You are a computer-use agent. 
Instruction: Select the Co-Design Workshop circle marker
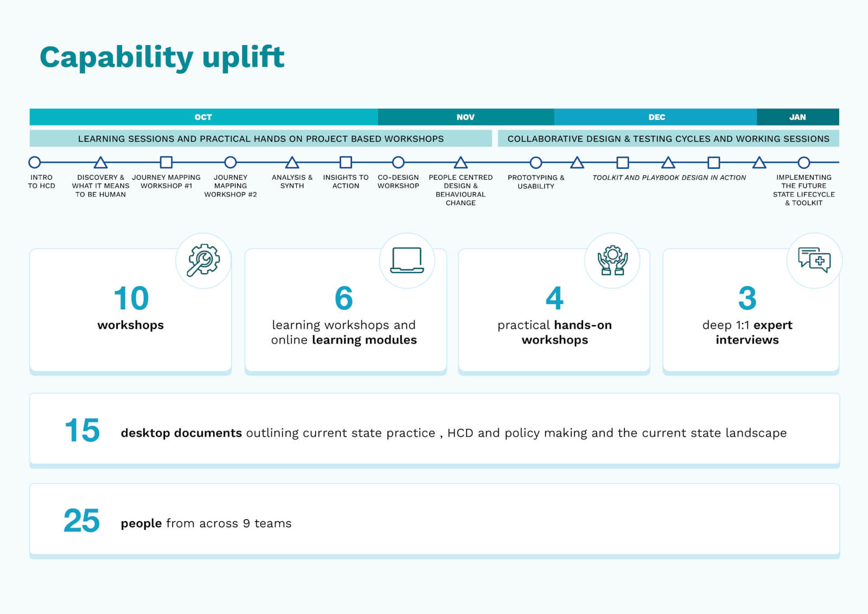398,162
